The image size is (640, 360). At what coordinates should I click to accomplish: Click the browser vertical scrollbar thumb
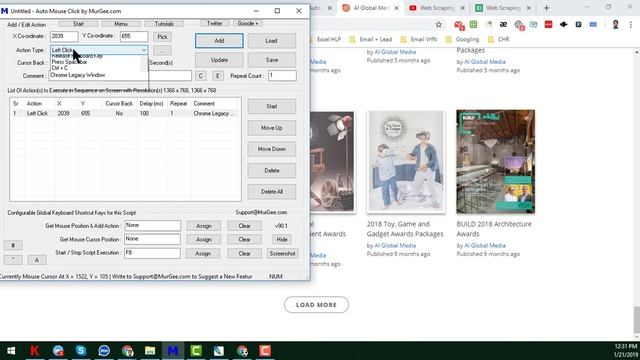click(636, 320)
